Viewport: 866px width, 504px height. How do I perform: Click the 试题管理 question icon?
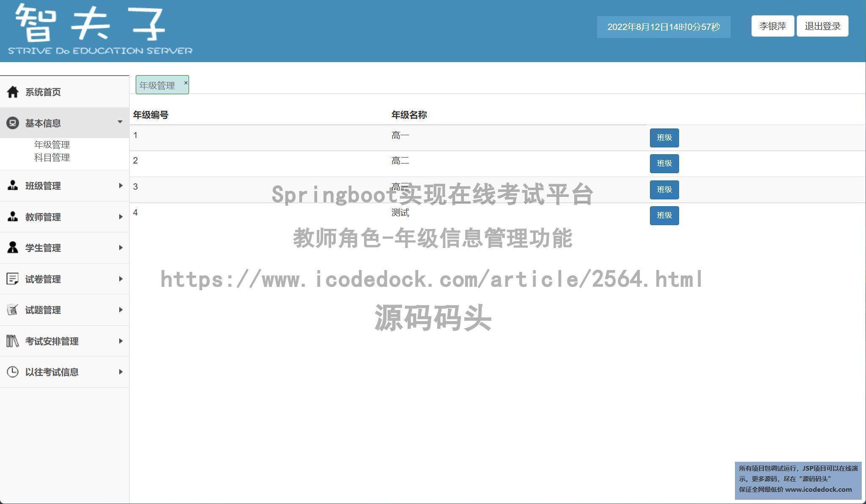coord(13,310)
